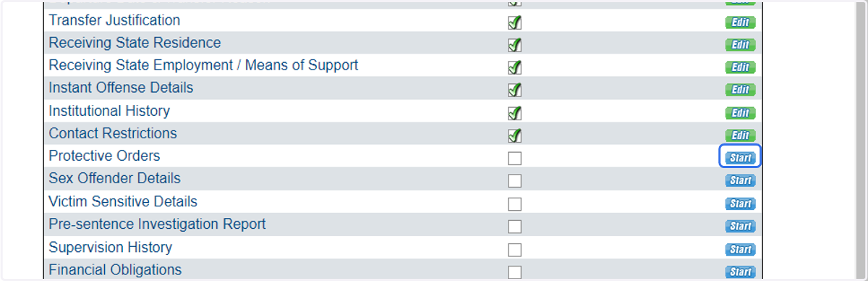Start the Financial Obligations section
The image size is (868, 281).
click(x=740, y=272)
